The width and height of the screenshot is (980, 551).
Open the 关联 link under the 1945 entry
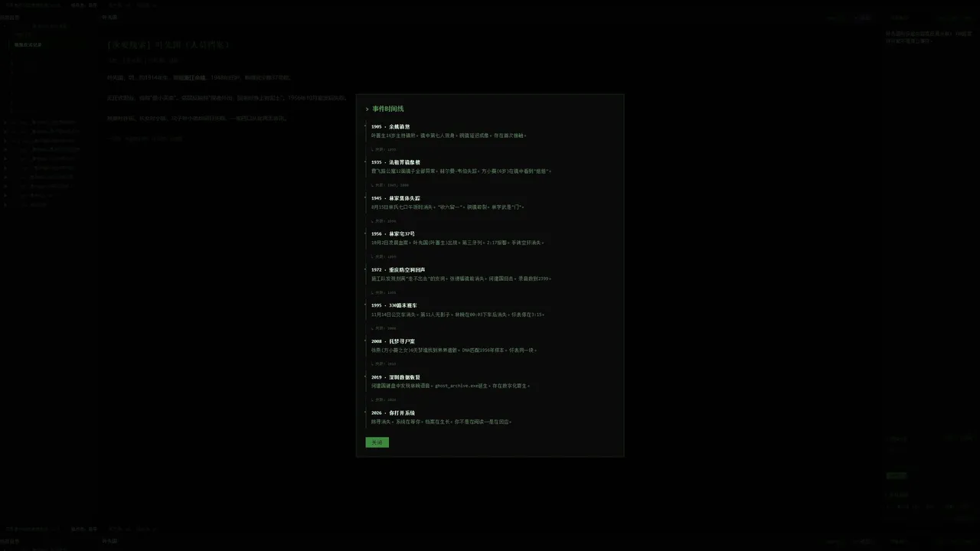[x=384, y=221]
